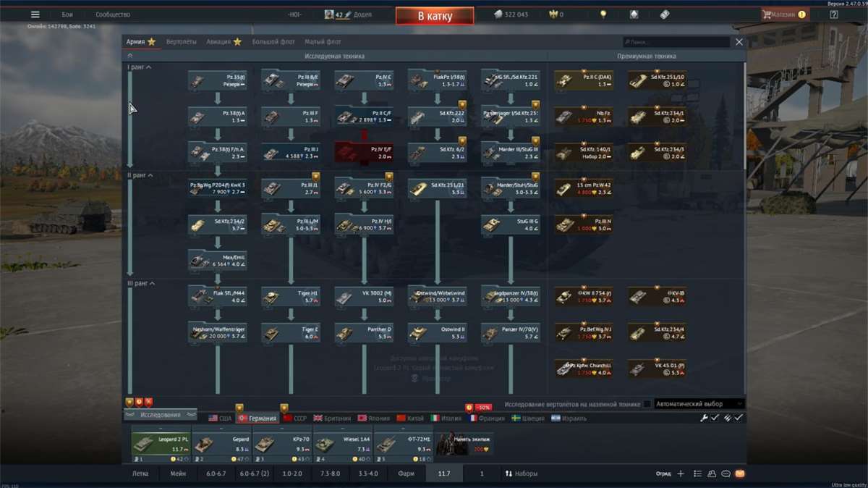Collapse the II ранг section
This screenshot has height=488, width=868.
(139, 175)
